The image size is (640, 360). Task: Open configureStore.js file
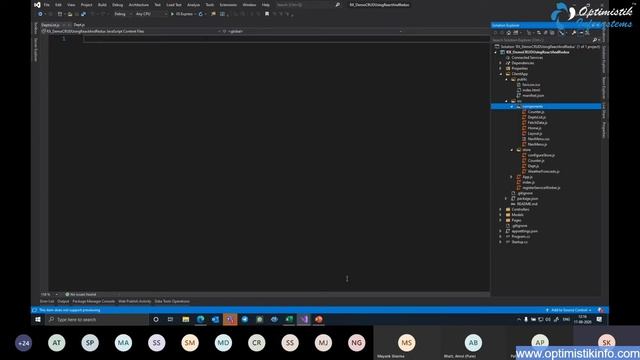click(x=541, y=155)
